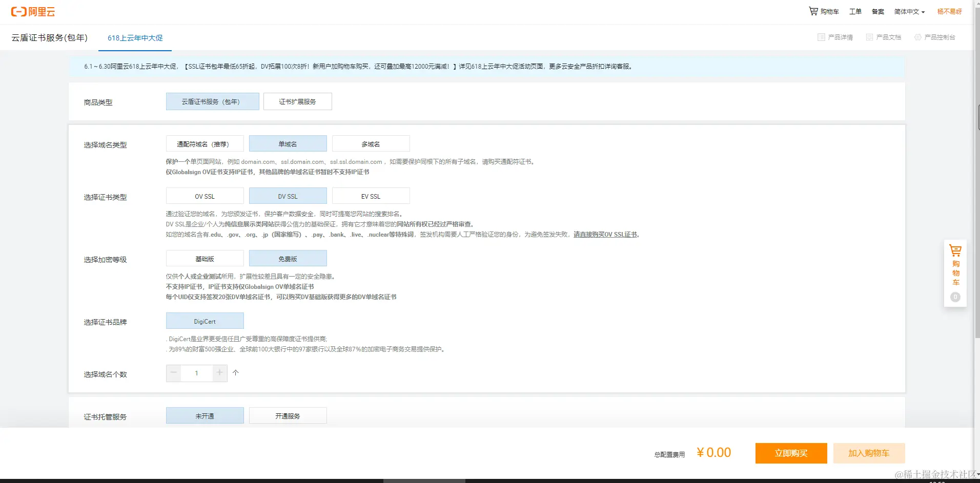
Task: Select 未开通 hosting service option
Action: pyautogui.click(x=205, y=416)
